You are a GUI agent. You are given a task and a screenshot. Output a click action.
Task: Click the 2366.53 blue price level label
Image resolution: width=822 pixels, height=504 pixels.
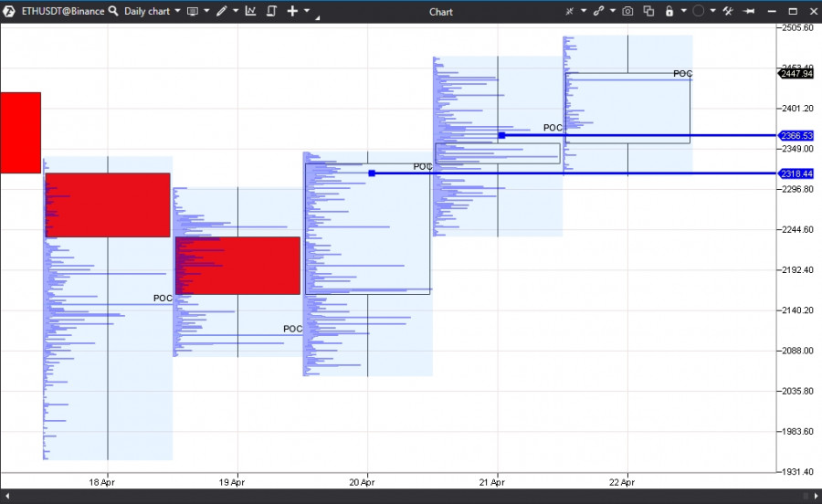[796, 136]
